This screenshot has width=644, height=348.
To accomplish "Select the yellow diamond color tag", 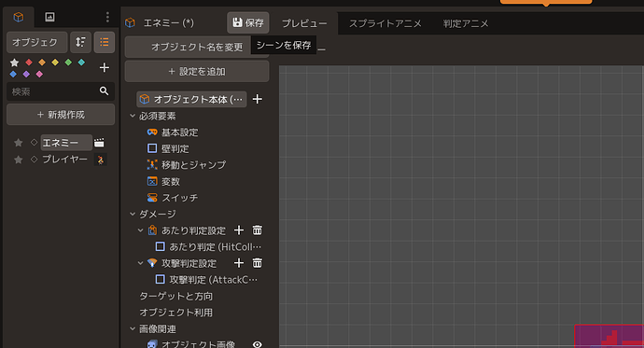I will [x=55, y=63].
